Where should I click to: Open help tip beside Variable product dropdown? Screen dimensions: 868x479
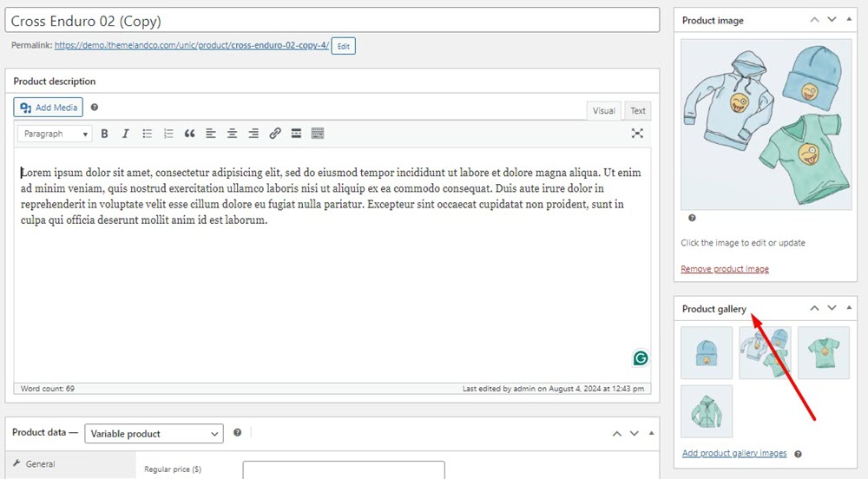pos(238,432)
